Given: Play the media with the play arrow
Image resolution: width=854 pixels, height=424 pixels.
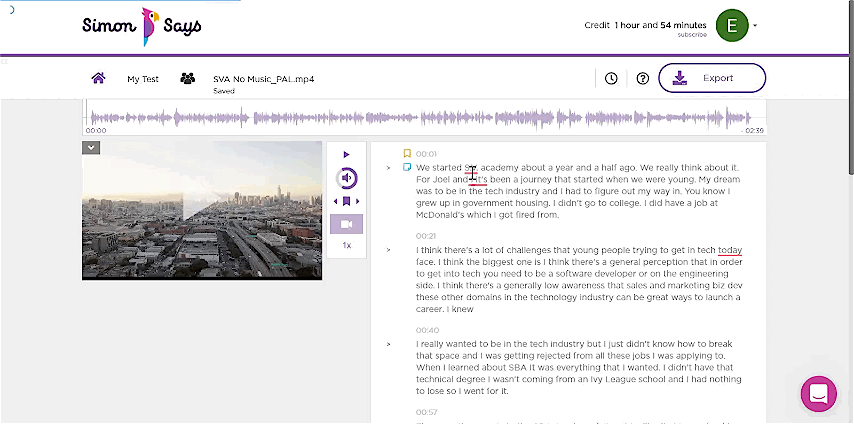Looking at the screenshot, I should [346, 154].
